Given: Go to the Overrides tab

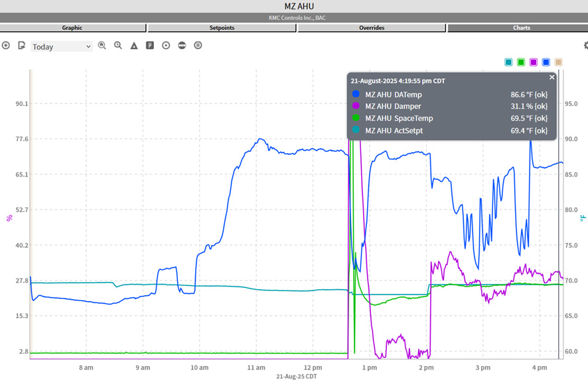Looking at the screenshot, I should [372, 28].
